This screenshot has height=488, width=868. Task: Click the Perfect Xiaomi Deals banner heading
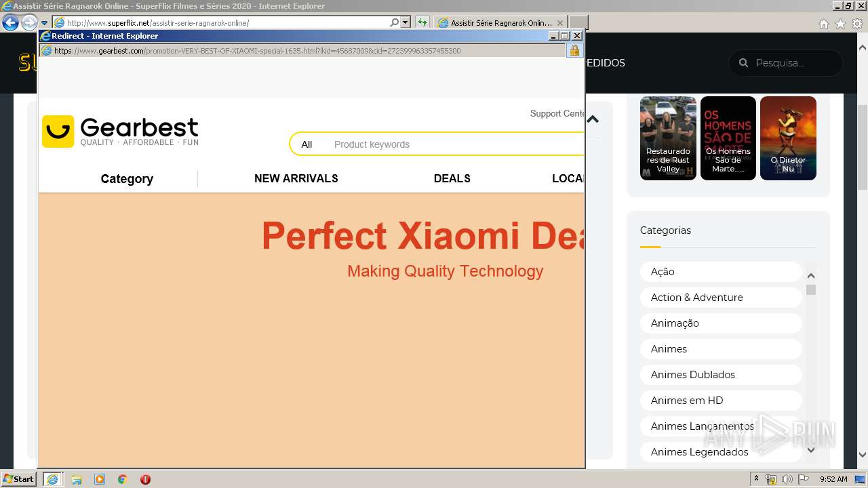[422, 236]
